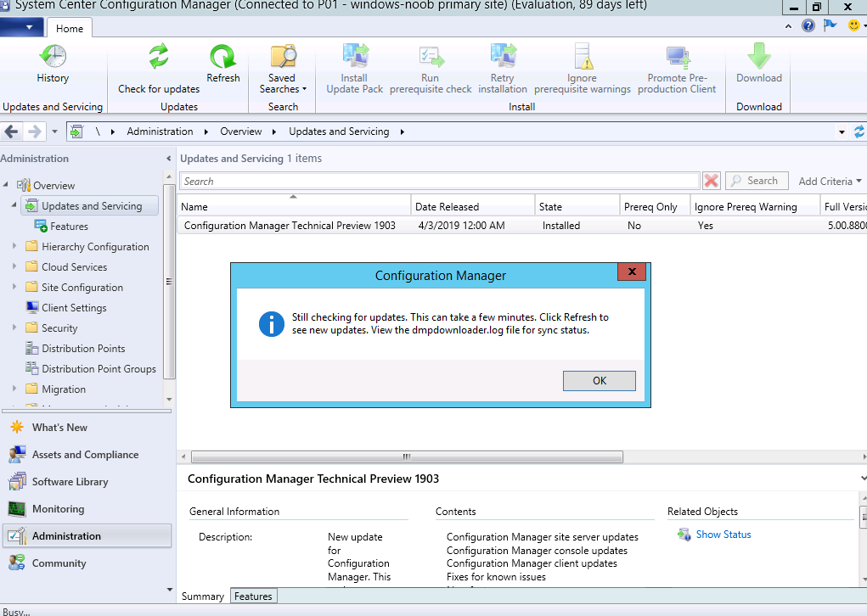The height and width of the screenshot is (616, 867).
Task: Click the navigation Back arrow
Action: 12,132
